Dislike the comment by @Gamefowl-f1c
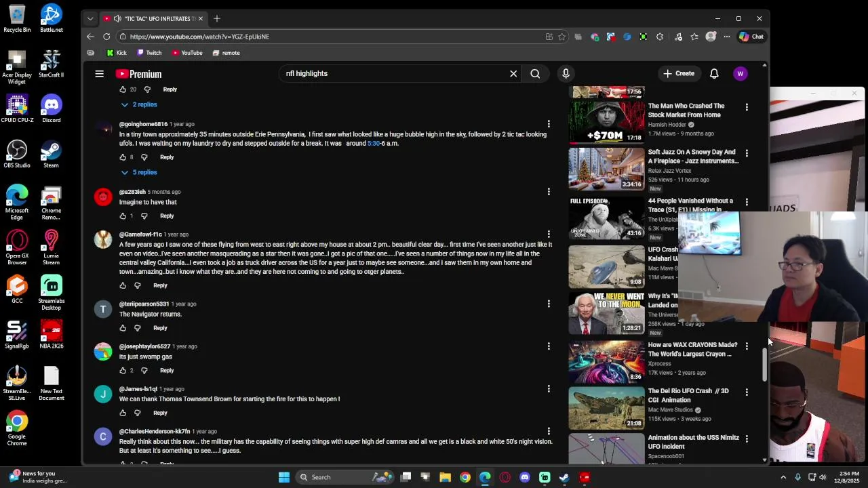 click(137, 285)
